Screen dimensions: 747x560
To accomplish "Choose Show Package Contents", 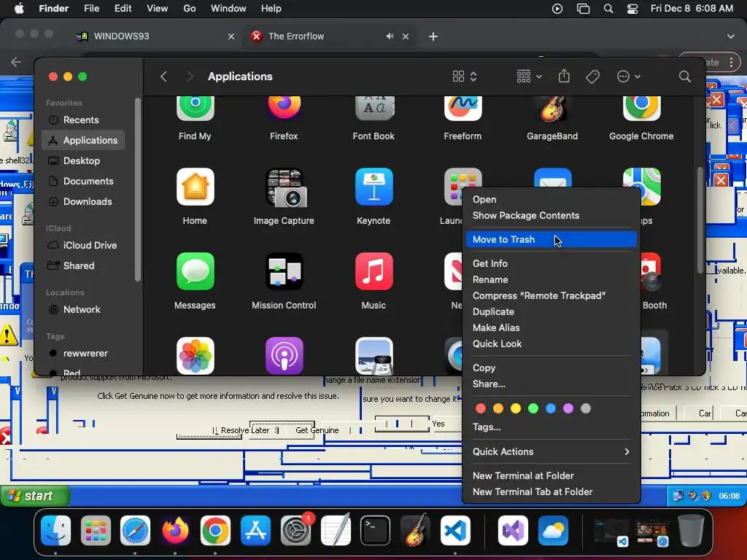I will pyautogui.click(x=551, y=215).
